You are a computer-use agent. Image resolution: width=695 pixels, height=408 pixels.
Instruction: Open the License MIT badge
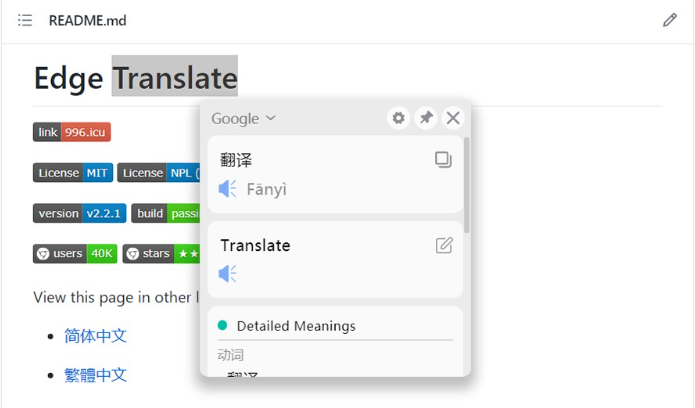73,173
